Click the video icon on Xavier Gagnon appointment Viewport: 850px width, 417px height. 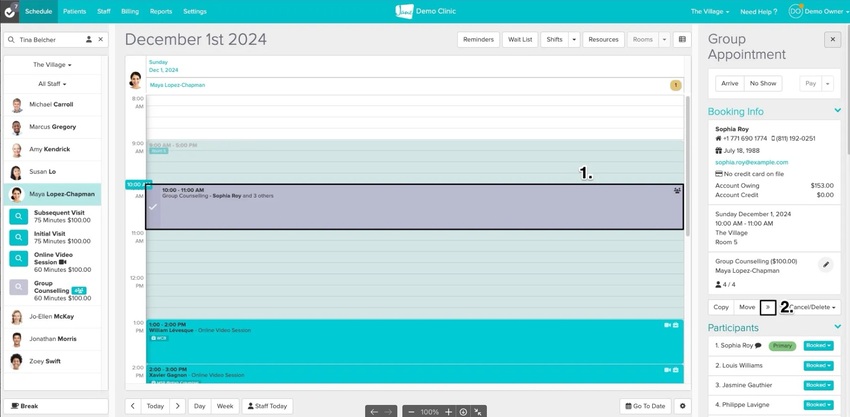pyautogui.click(x=667, y=370)
